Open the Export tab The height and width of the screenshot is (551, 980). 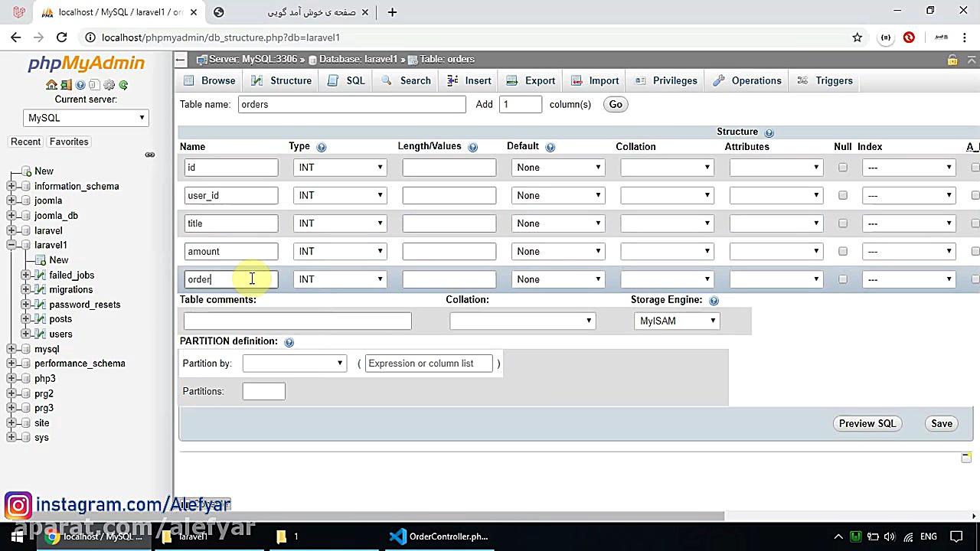[x=531, y=80]
